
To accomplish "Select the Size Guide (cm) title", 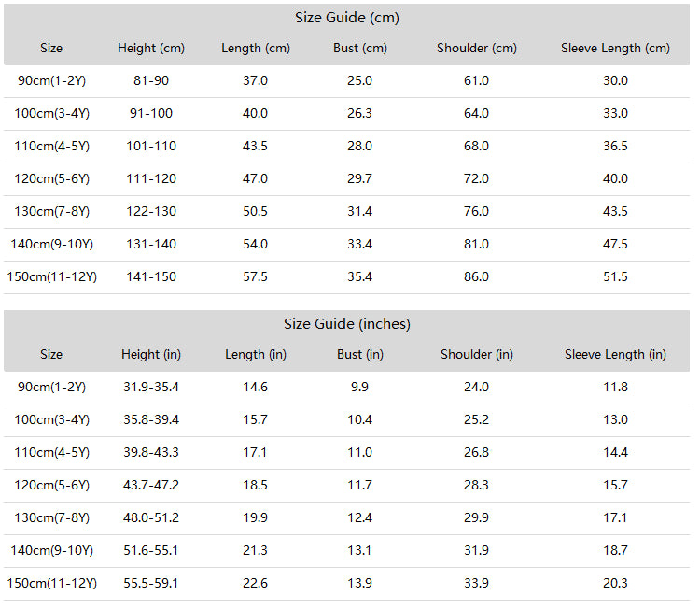I will point(347,18).
